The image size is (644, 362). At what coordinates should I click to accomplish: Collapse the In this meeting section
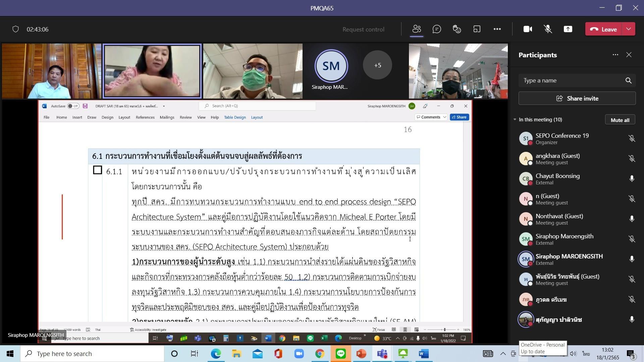tap(515, 120)
